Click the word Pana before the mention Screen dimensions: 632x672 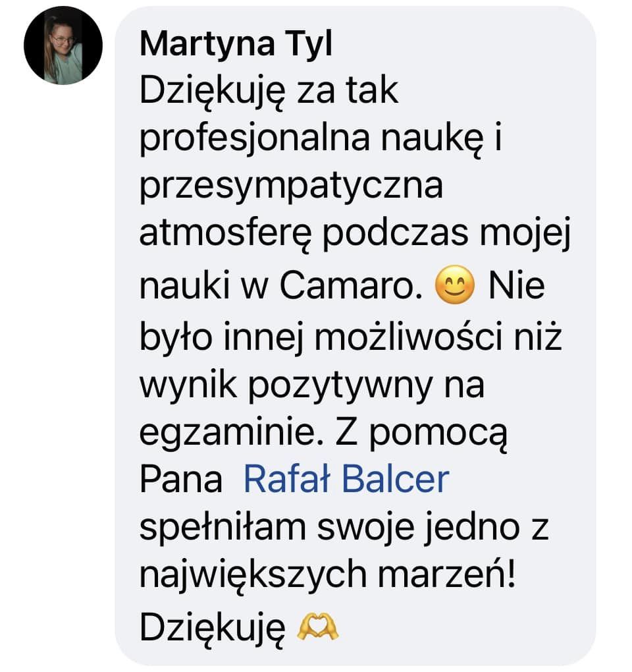tap(181, 480)
